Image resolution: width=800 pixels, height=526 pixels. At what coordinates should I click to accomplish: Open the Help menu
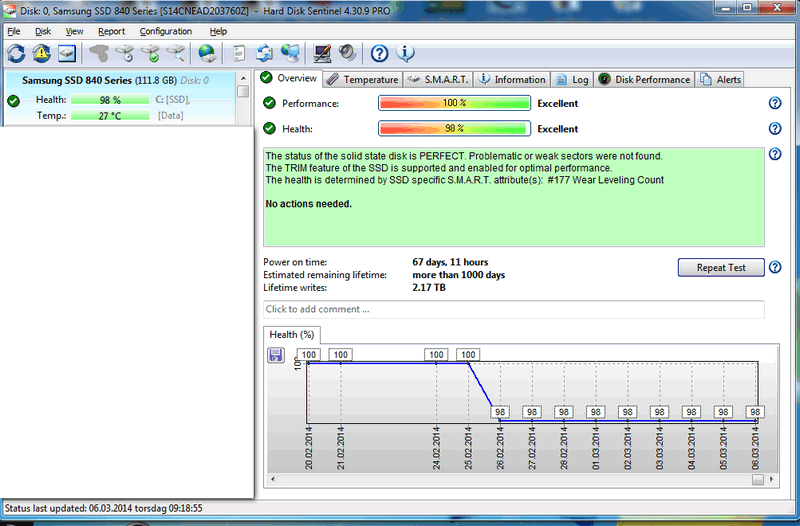[218, 31]
